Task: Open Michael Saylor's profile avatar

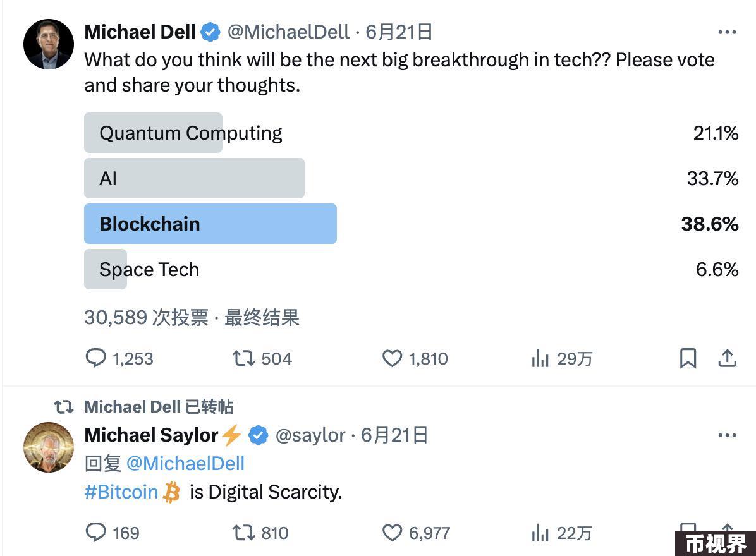Action: point(48,447)
